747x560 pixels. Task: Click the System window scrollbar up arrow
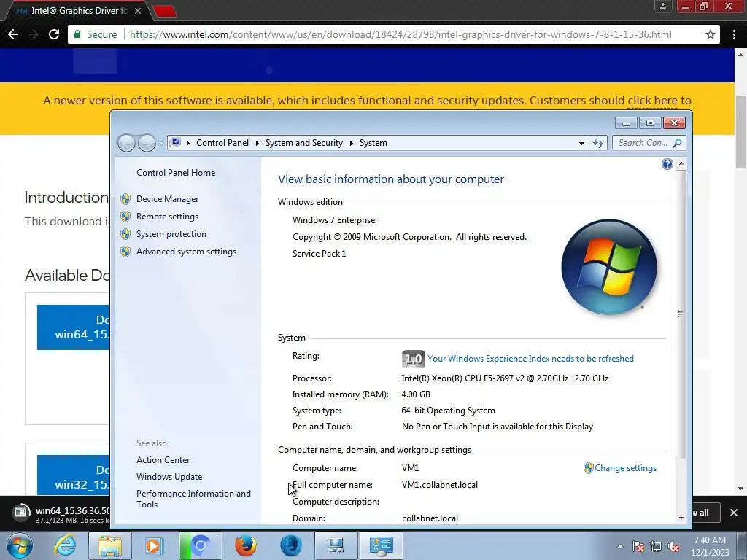[681, 163]
